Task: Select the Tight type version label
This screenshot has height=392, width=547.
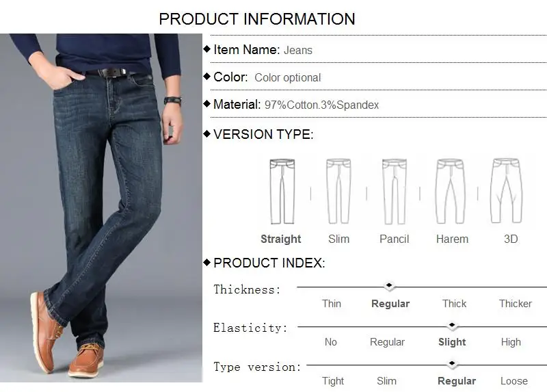Action: (333, 381)
